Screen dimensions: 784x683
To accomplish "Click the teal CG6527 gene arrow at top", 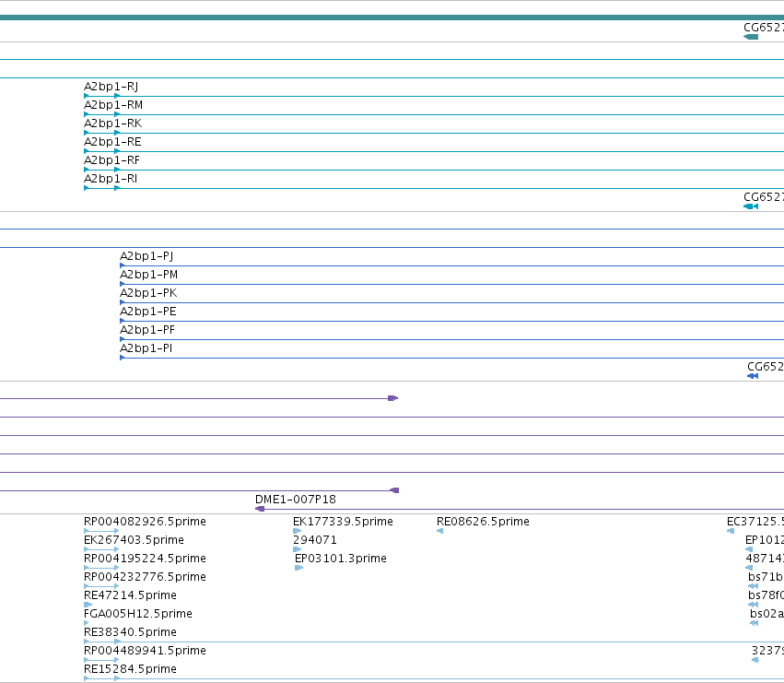I will (751, 37).
